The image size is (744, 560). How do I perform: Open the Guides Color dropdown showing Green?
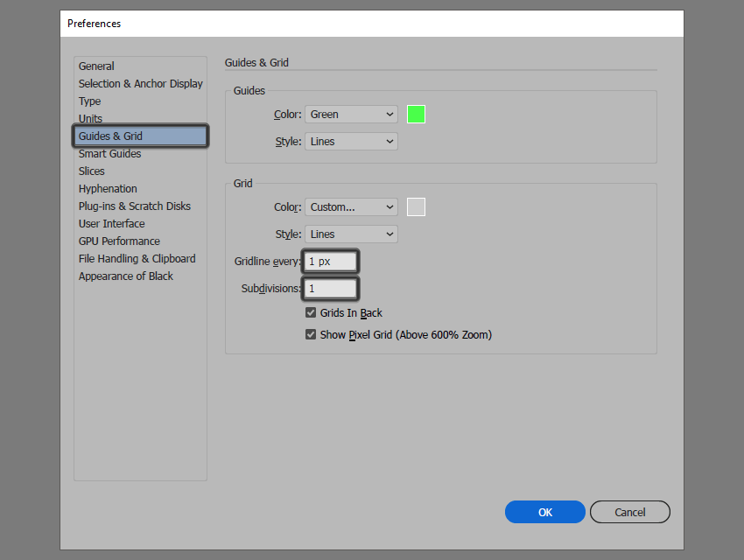pos(350,114)
